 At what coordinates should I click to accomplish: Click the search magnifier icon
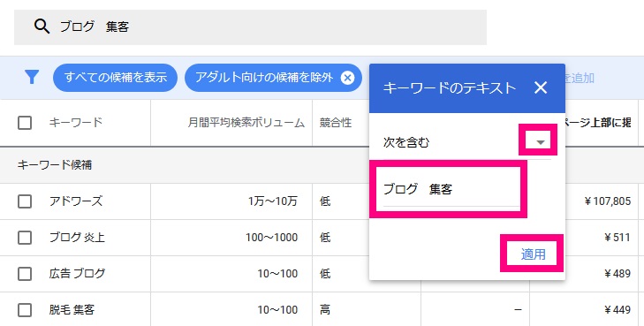(x=42, y=27)
